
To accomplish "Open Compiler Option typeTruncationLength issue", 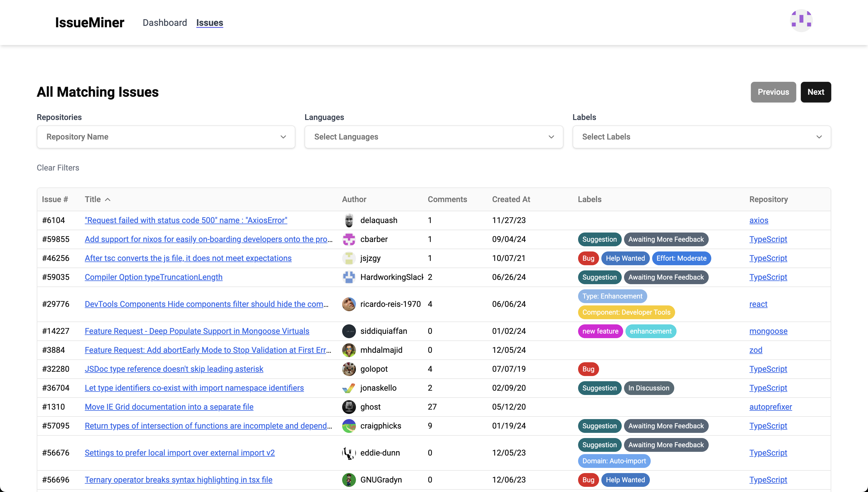I will pyautogui.click(x=153, y=277).
